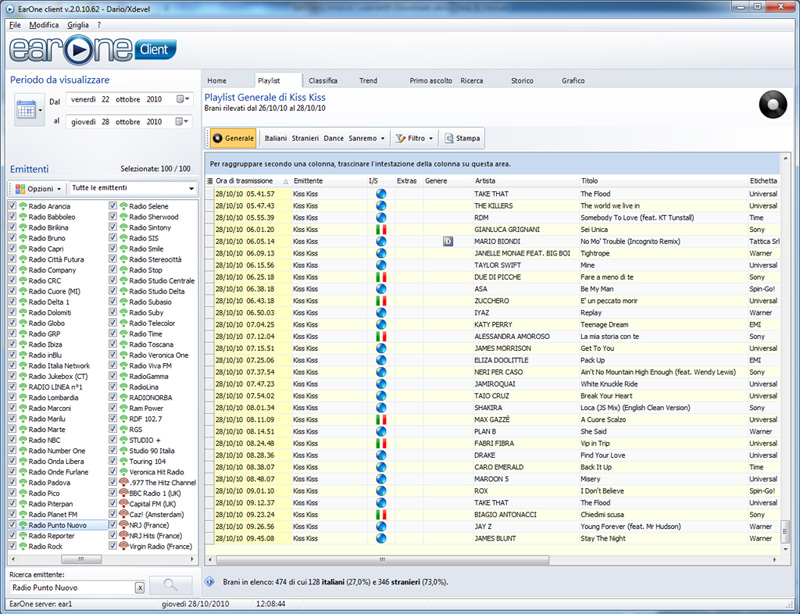The image size is (800, 614).
Task: Click the calendar period icon
Action: coord(26,109)
